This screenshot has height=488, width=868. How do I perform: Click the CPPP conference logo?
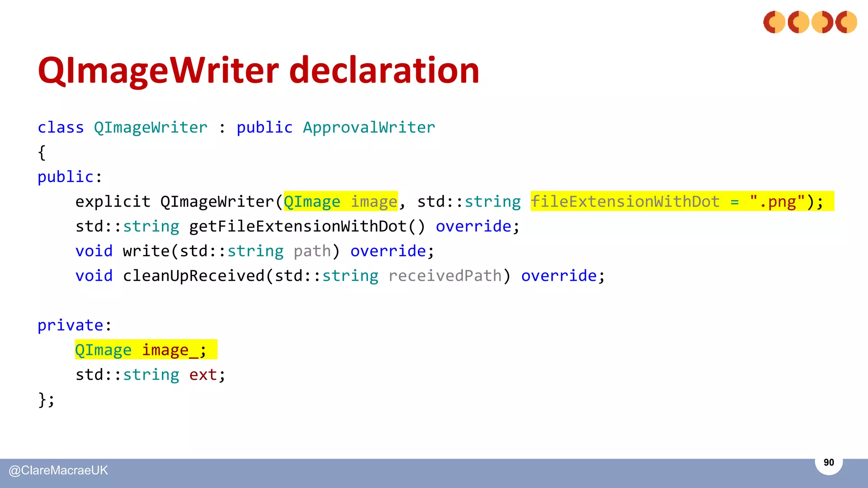[x=810, y=22]
